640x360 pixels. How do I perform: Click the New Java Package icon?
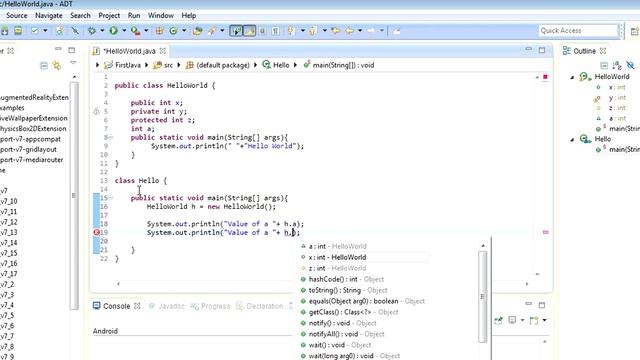point(160,31)
